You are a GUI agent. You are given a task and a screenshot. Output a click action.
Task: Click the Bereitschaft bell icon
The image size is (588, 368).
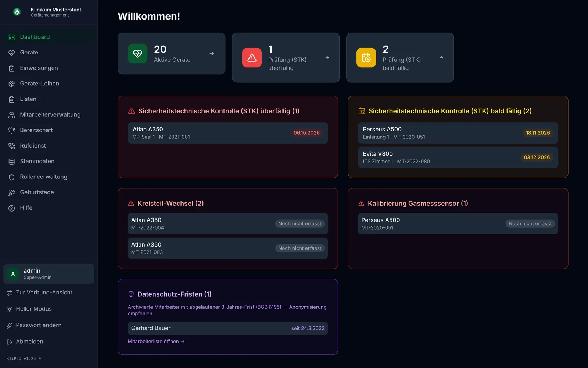(12, 130)
